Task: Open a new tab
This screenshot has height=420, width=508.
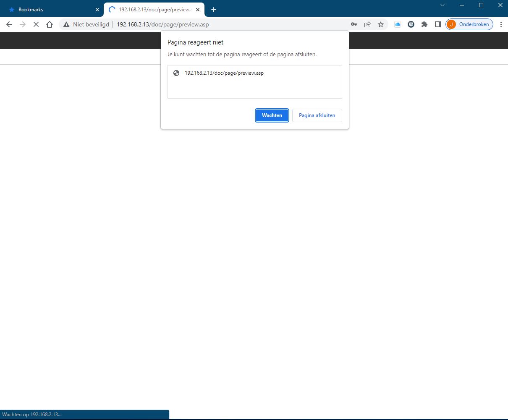Action: pyautogui.click(x=214, y=9)
